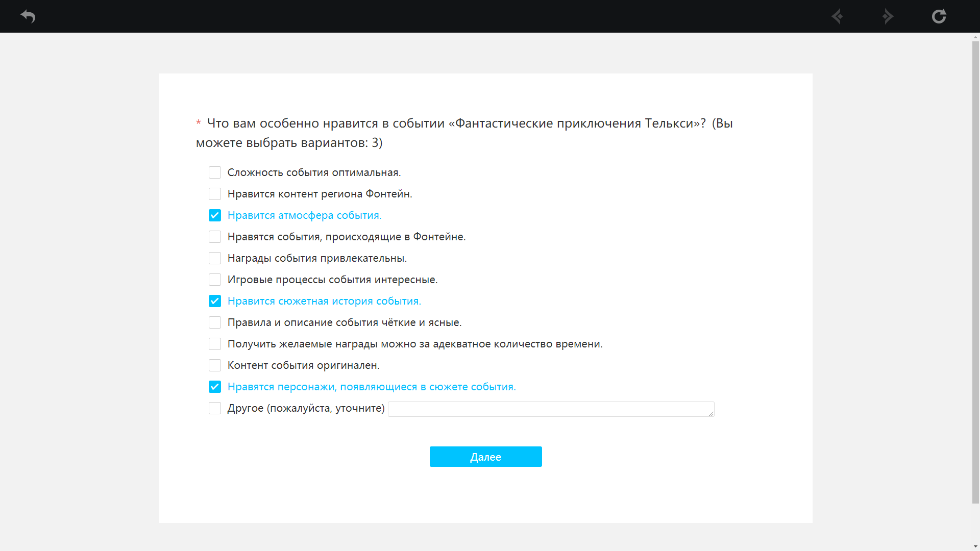The image size is (980, 551).
Task: Click the vertical scrollbar thumb
Action: click(x=975, y=272)
